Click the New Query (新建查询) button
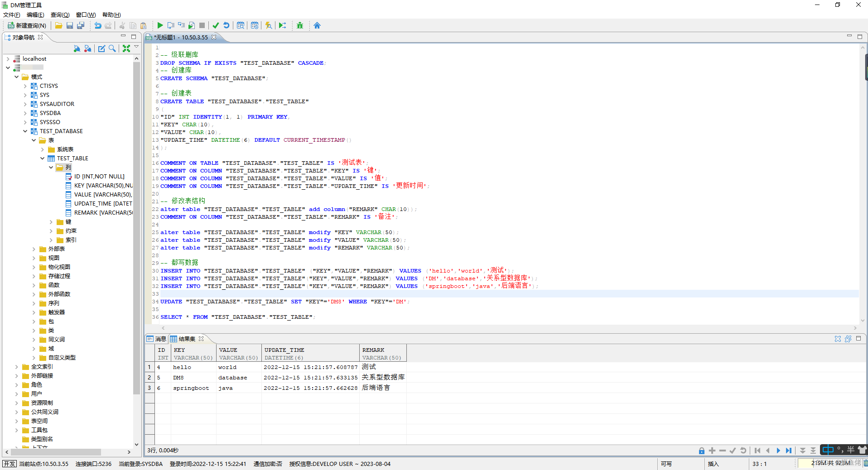The image size is (868, 470). (27, 26)
